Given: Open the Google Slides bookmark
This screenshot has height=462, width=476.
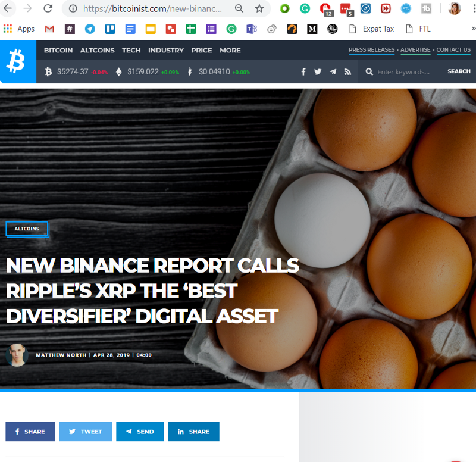Looking at the screenshot, I should tap(151, 29).
